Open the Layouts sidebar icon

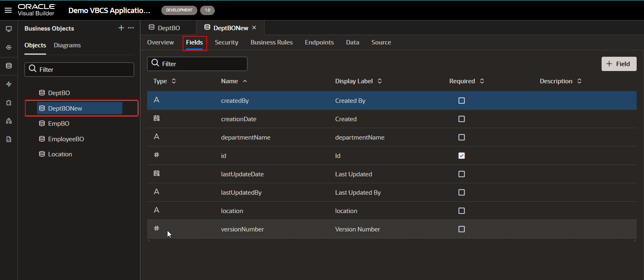pyautogui.click(x=9, y=121)
